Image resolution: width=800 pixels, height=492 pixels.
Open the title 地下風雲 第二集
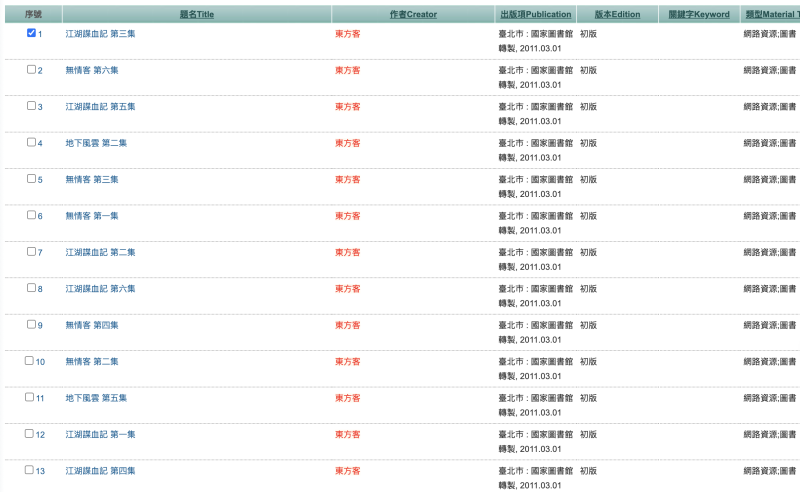[x=96, y=143]
